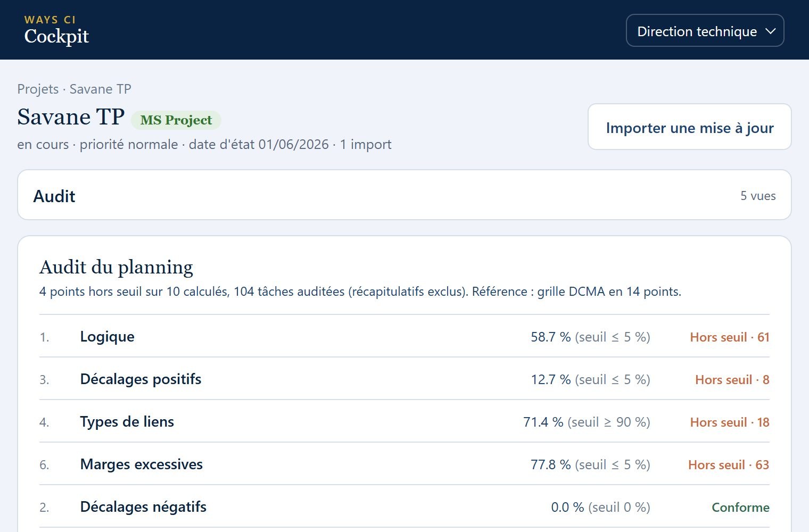Open the Décalages négatifs audit row
The height and width of the screenshot is (532, 809).
click(404, 506)
